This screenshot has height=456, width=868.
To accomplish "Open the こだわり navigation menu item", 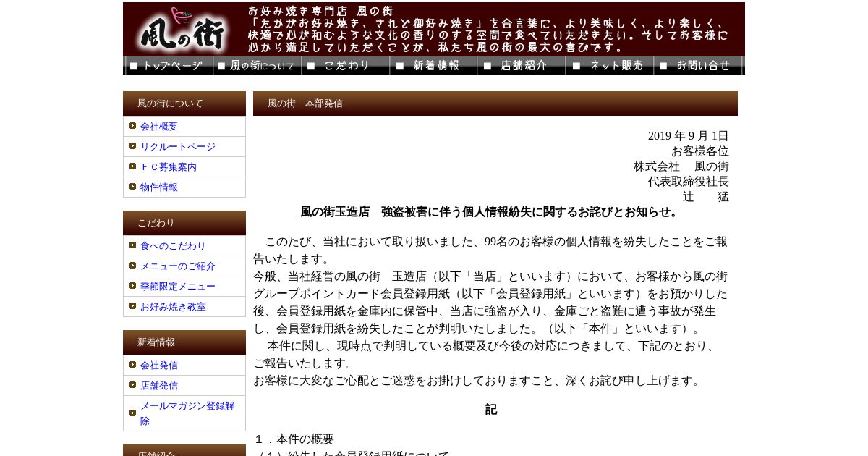I will pos(346,66).
